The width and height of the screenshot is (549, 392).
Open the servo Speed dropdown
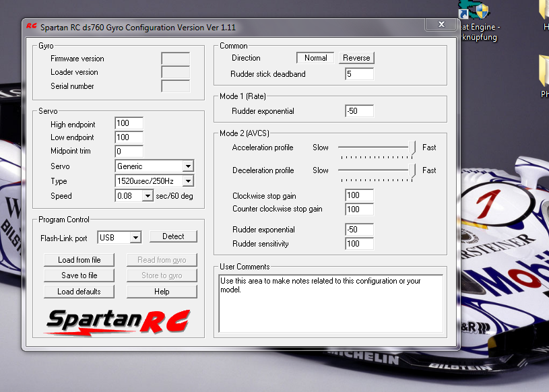[148, 195]
